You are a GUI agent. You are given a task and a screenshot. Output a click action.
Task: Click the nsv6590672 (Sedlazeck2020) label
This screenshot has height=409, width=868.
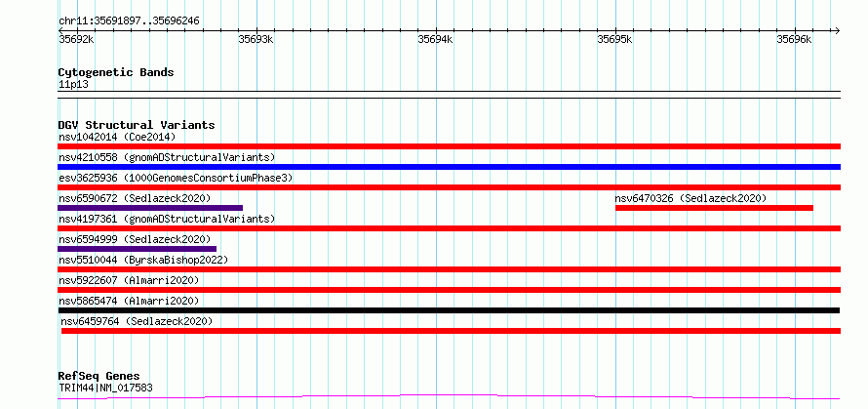[135, 198]
